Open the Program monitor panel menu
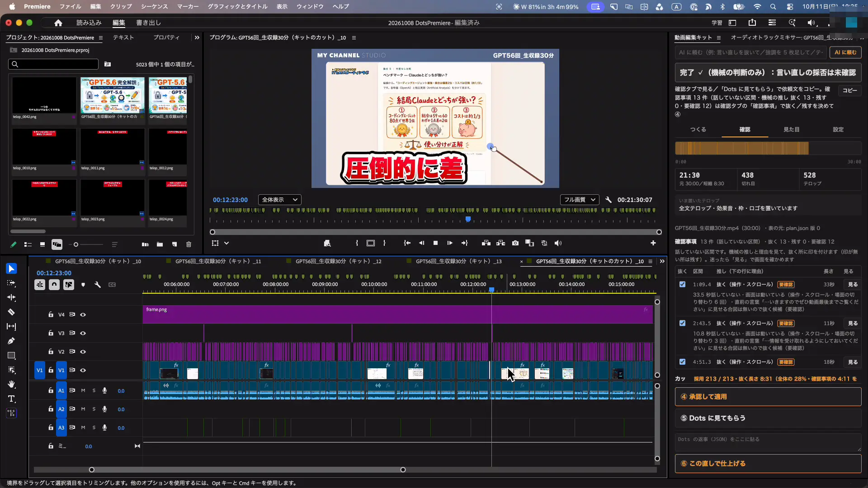 coord(354,38)
